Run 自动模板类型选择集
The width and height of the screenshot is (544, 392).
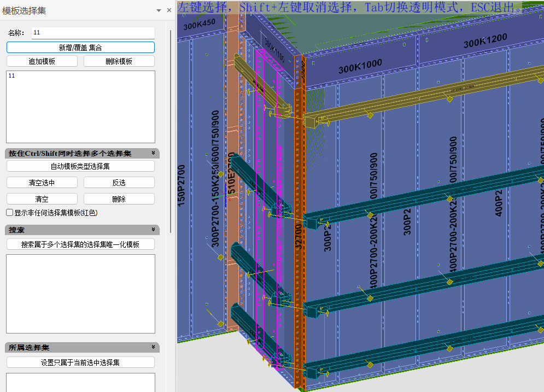click(x=80, y=166)
